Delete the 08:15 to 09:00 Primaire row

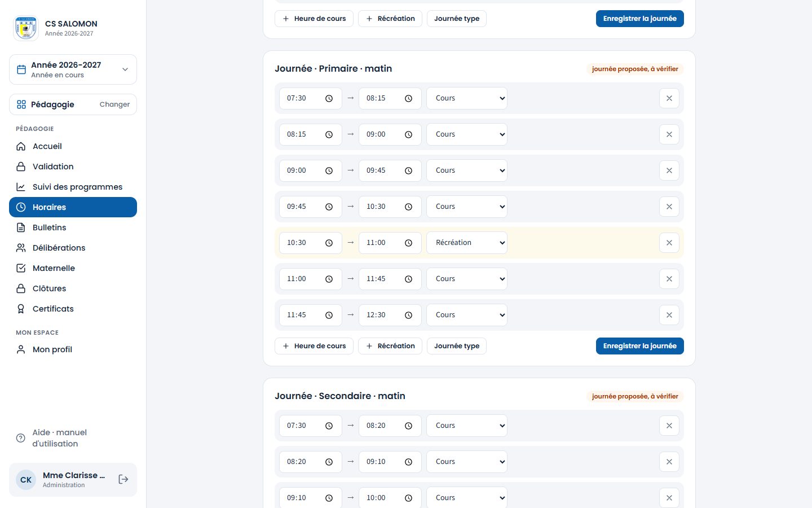pos(669,134)
